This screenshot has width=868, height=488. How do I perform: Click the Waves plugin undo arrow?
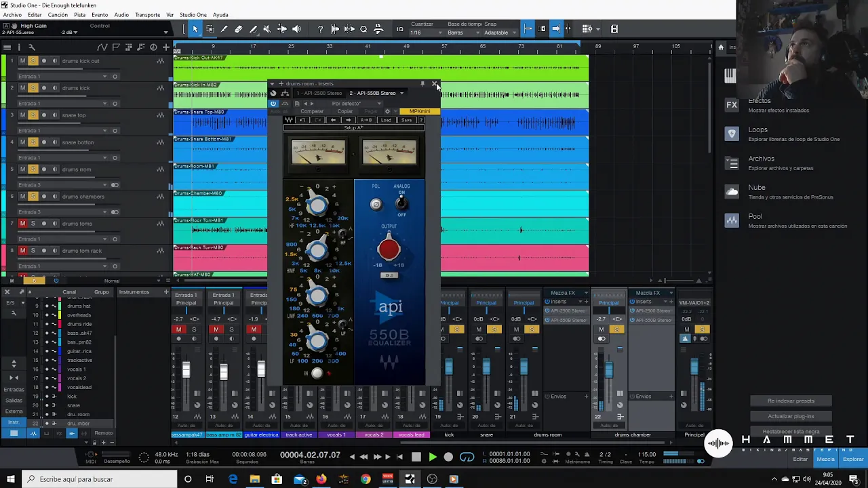click(x=302, y=120)
